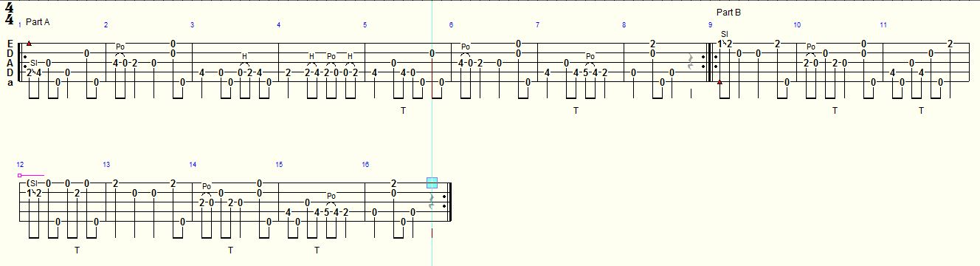Click the Part A label
980x266 pixels.
[38, 22]
